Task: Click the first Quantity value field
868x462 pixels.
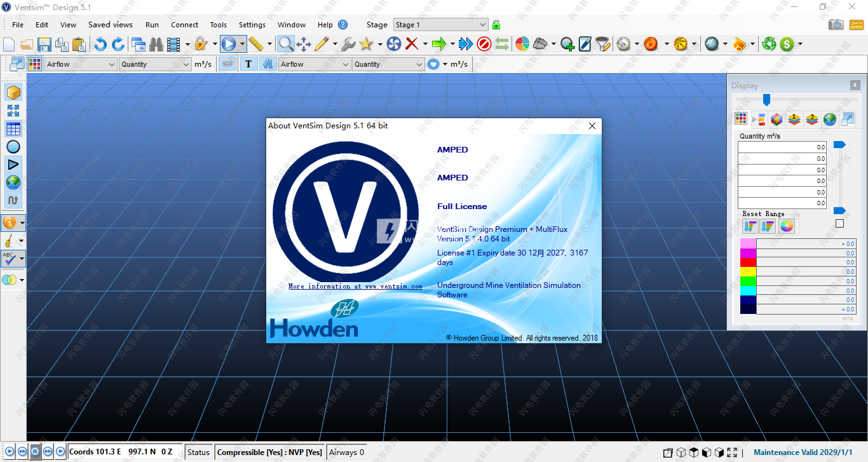Action: (x=782, y=147)
